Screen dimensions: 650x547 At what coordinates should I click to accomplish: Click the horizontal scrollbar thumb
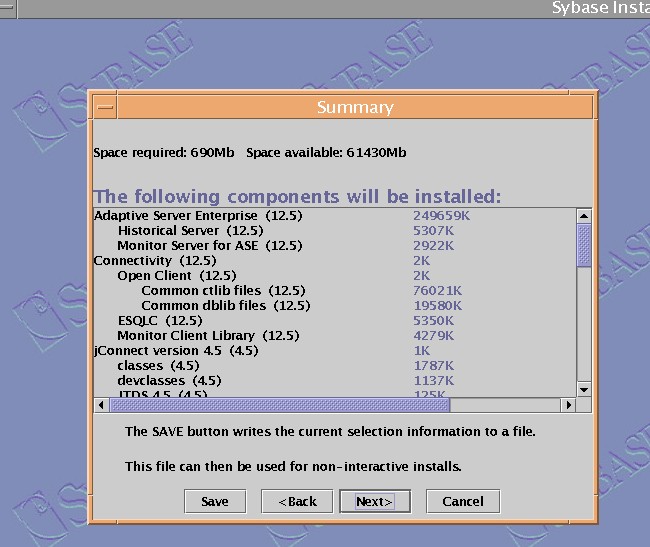click(280, 405)
